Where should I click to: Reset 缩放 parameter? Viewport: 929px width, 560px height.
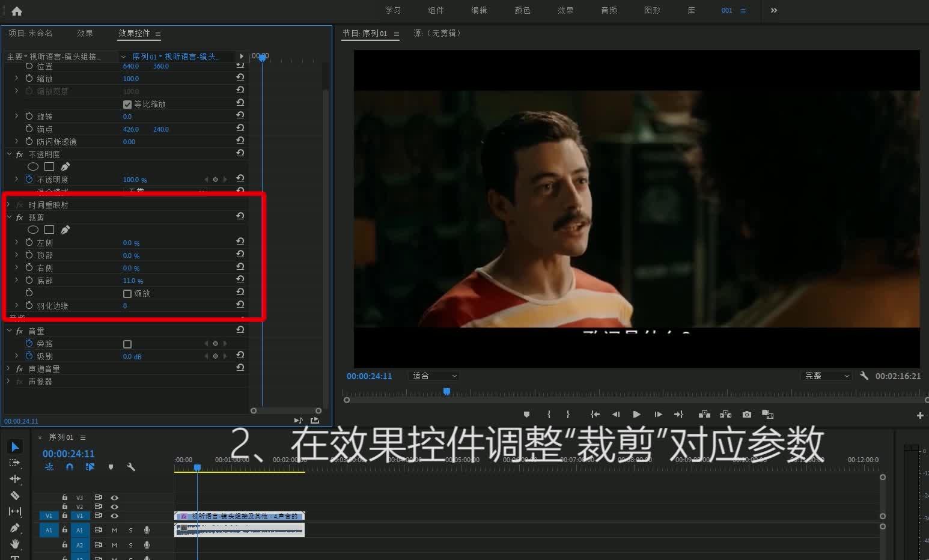(x=240, y=78)
